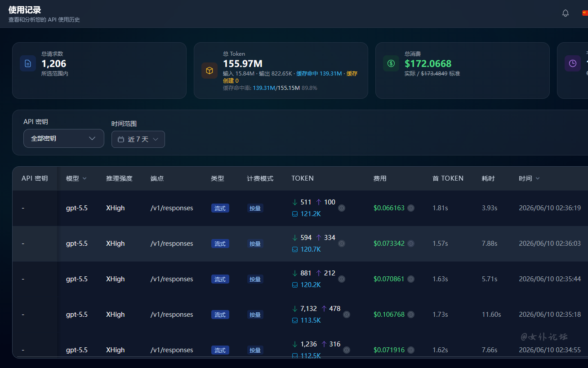
Task: Click the input arrow icon beside 7,132
Action: 295,309
